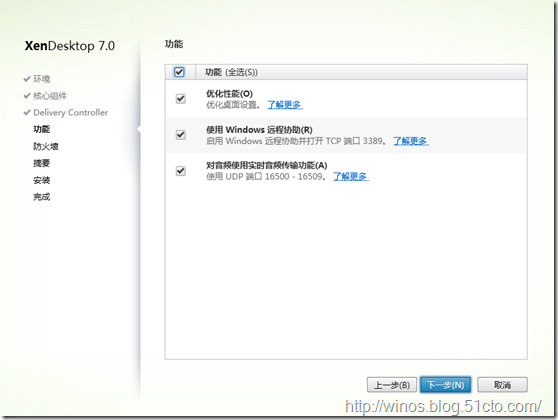Select the 功能 step in the sidebar
558x420 pixels.
coord(42,129)
